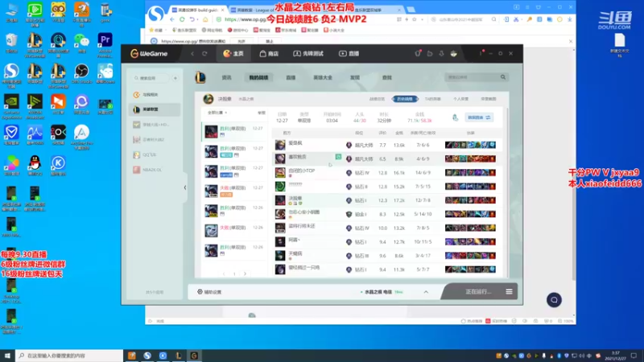The width and height of the screenshot is (644, 362).
Task: Select the first 12-27 victory match entry
Action: (x=234, y=131)
